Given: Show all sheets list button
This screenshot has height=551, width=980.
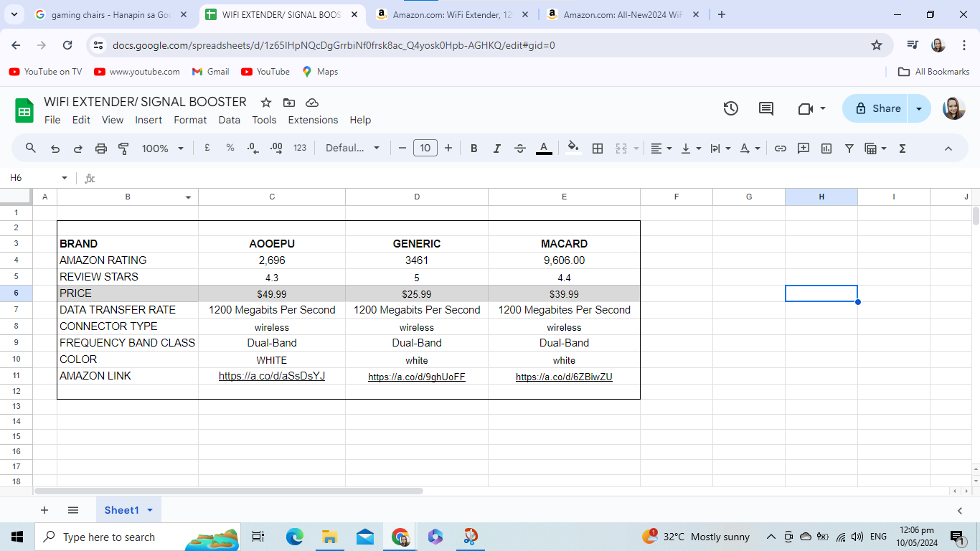Looking at the screenshot, I should click(73, 510).
